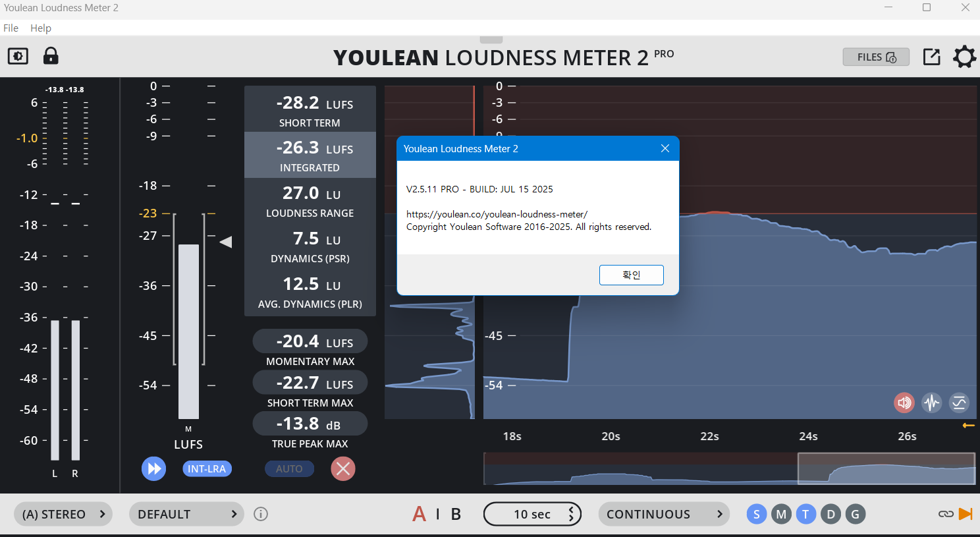Image resolution: width=980 pixels, height=537 pixels.
Task: Toggle the T true-peak graph button
Action: (805, 514)
